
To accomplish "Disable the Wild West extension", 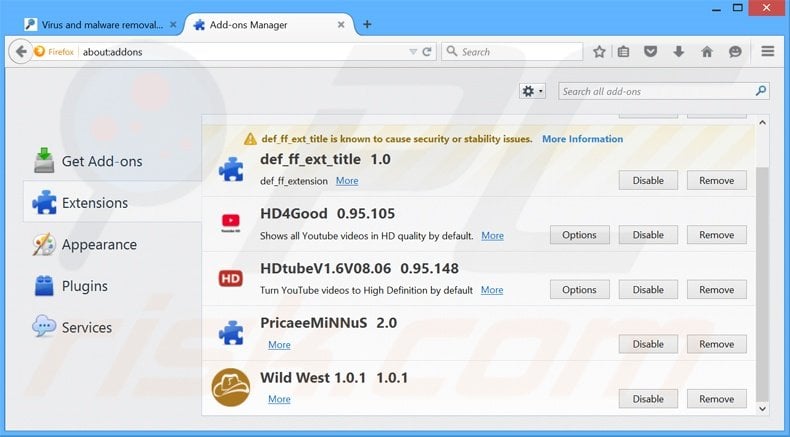I will point(648,399).
